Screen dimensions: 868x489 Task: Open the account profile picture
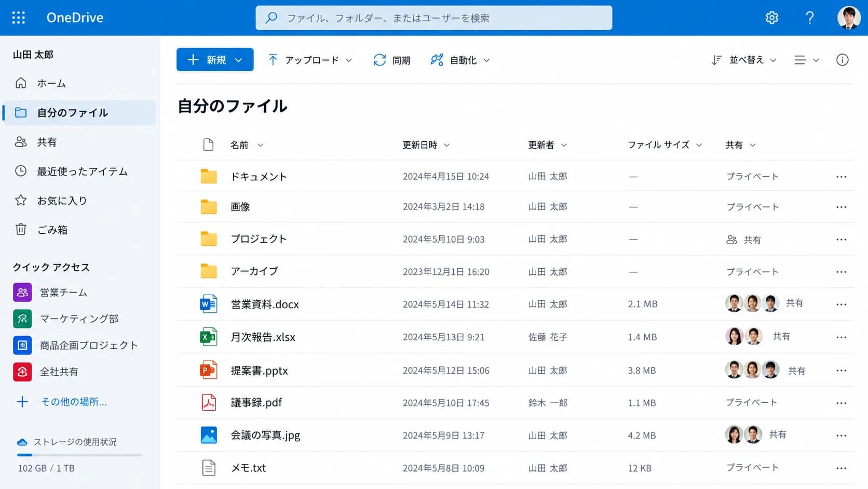pos(849,18)
